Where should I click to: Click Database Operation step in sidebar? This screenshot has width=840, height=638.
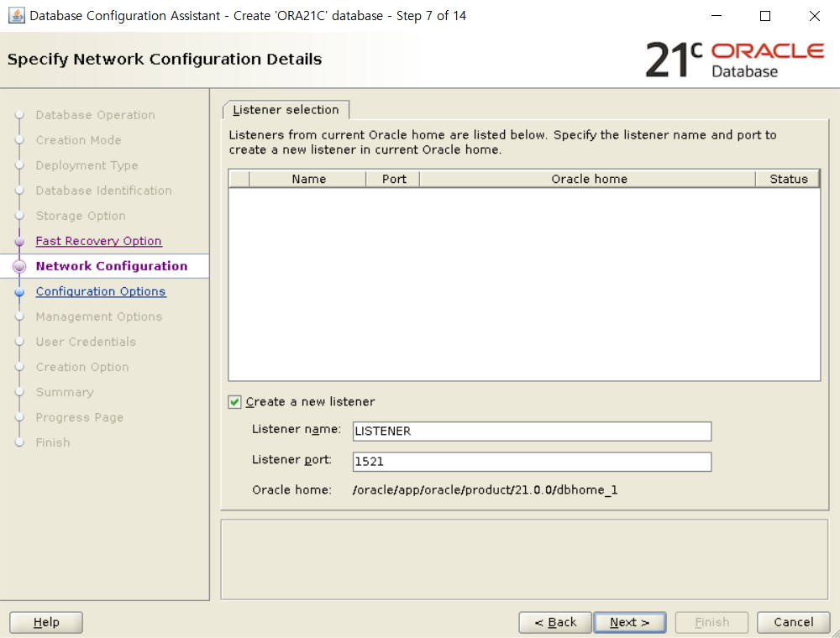(96, 115)
